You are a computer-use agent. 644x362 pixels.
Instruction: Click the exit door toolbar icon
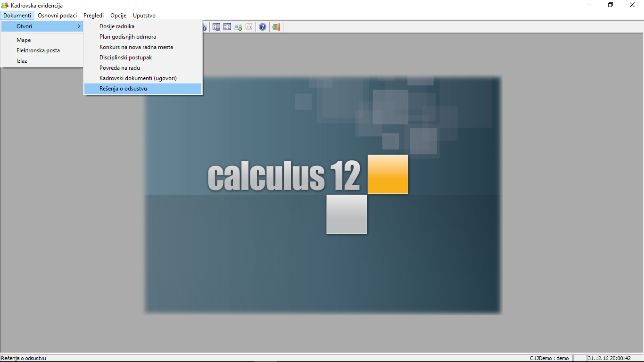(276, 27)
